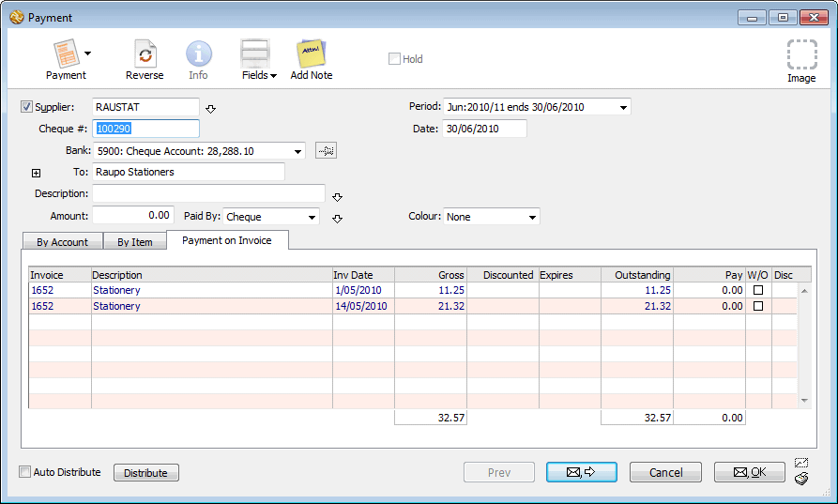The height and width of the screenshot is (504, 838).
Task: Click the bank transfer icon beside Bank field
Action: coord(326,151)
